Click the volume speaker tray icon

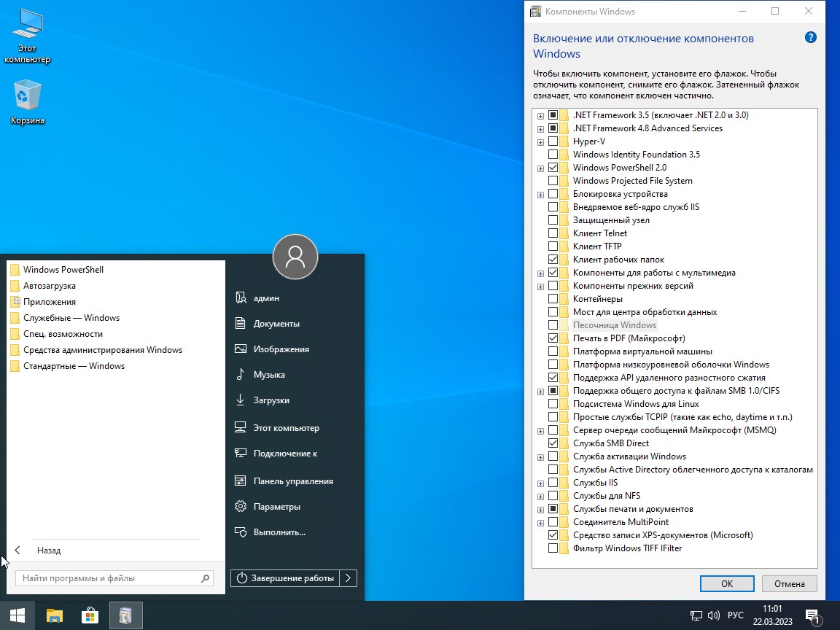(x=714, y=615)
